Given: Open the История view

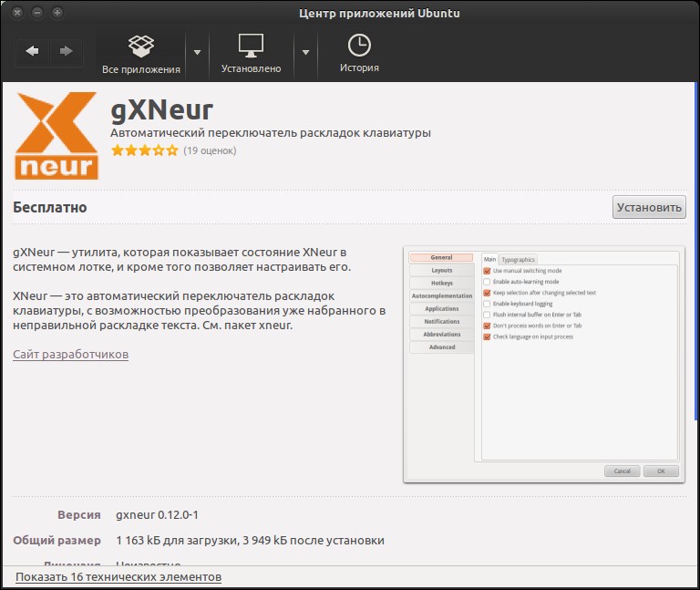Looking at the screenshot, I should 359,55.
